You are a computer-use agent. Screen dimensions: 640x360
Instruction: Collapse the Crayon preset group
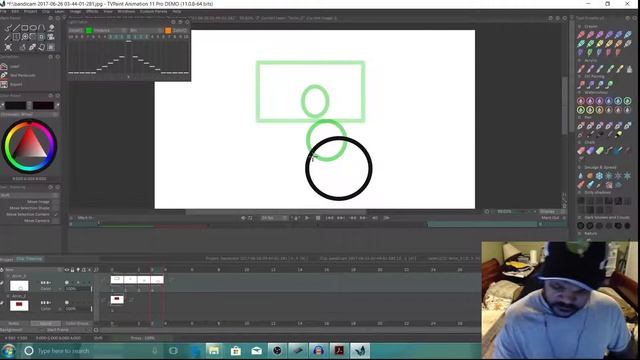[580, 26]
